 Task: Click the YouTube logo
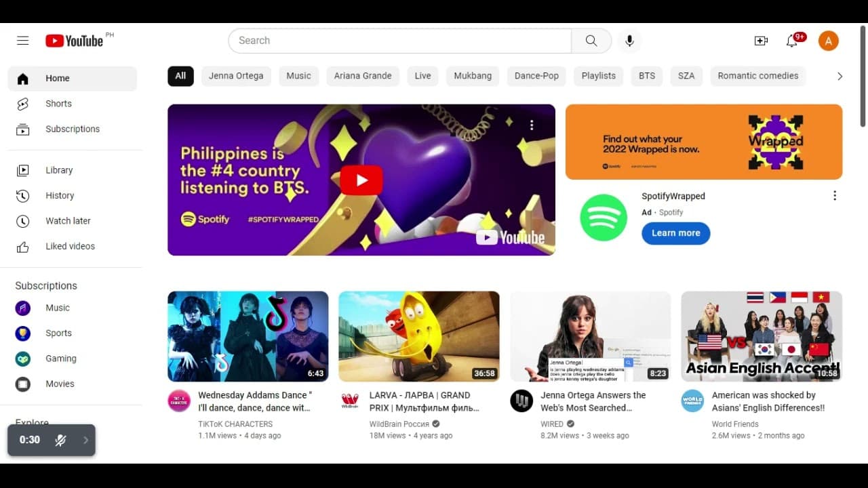75,41
